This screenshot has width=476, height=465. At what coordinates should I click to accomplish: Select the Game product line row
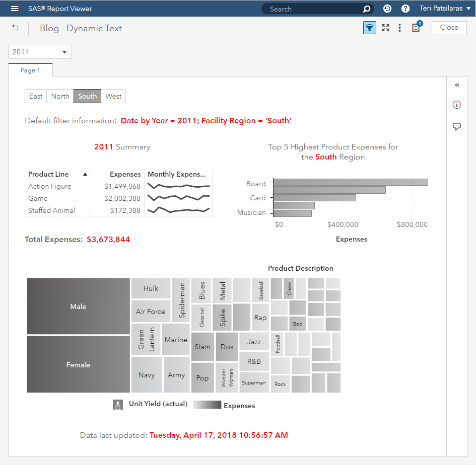click(122, 198)
